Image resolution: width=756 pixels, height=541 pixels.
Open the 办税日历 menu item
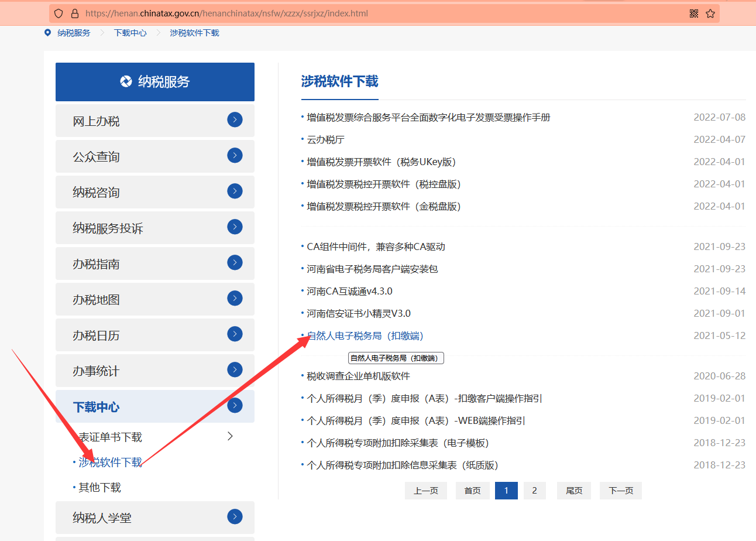click(x=155, y=335)
